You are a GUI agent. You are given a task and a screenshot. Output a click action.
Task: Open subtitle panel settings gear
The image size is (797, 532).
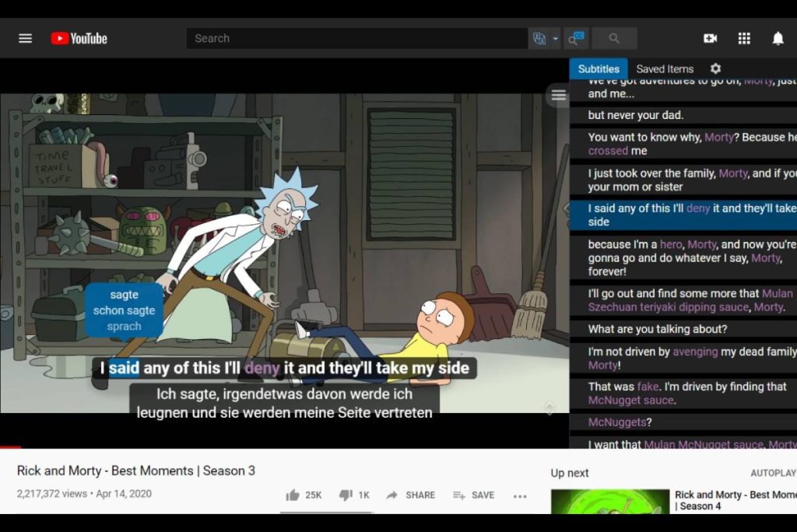[715, 69]
